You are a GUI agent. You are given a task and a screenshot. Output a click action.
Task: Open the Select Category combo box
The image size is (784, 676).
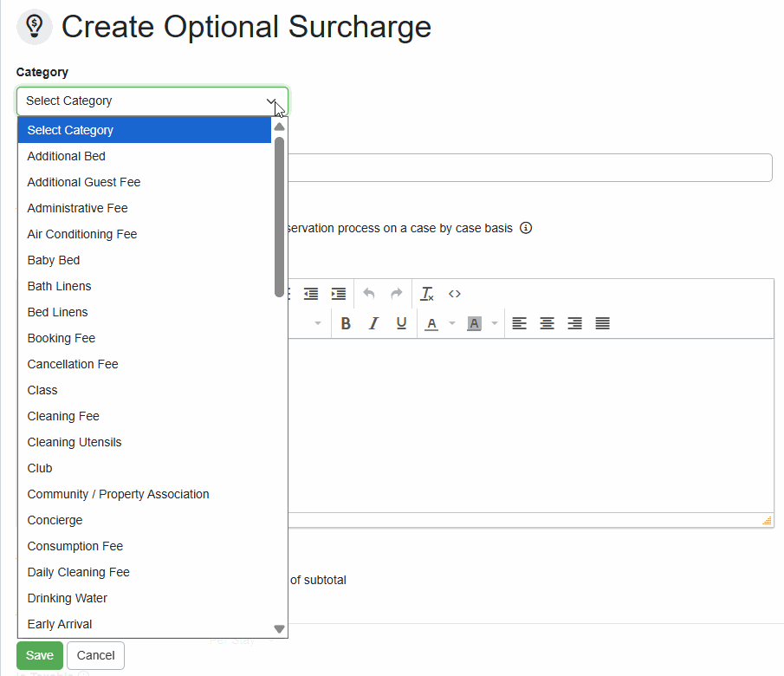click(x=152, y=101)
